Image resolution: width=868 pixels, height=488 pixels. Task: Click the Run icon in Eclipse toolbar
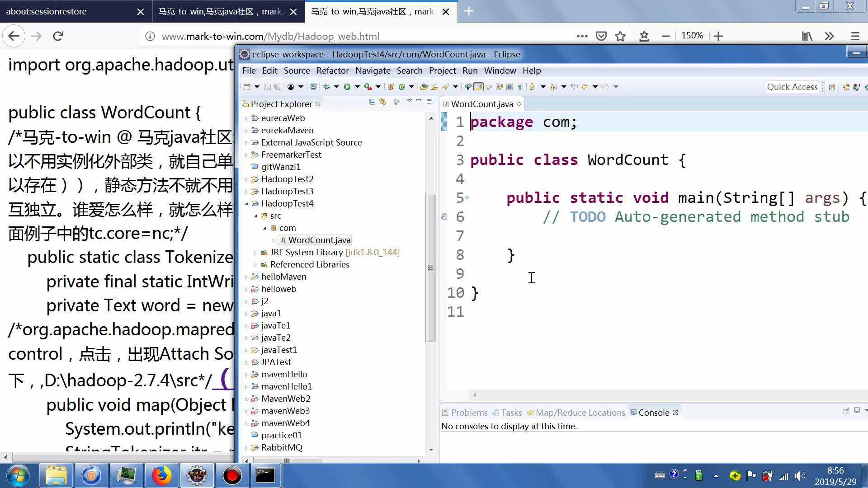coord(347,86)
